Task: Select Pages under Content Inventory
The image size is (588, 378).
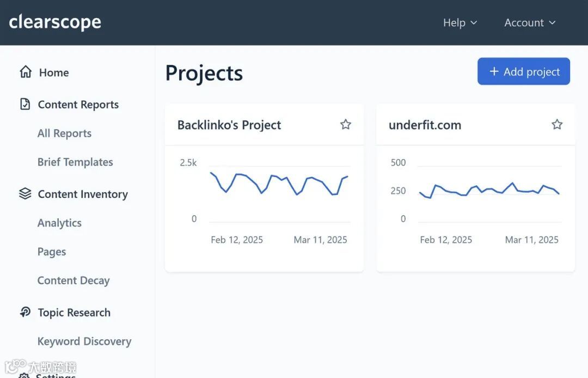Action: pos(52,252)
